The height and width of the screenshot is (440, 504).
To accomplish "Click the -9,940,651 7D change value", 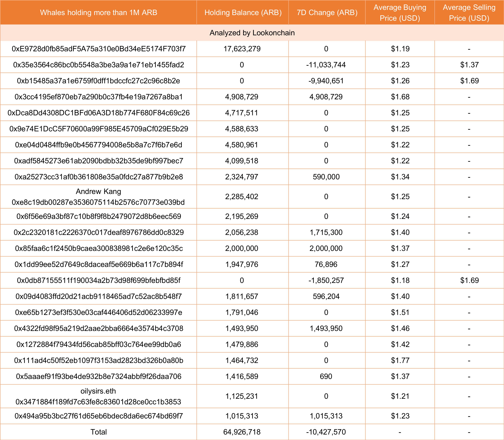I will (x=326, y=81).
